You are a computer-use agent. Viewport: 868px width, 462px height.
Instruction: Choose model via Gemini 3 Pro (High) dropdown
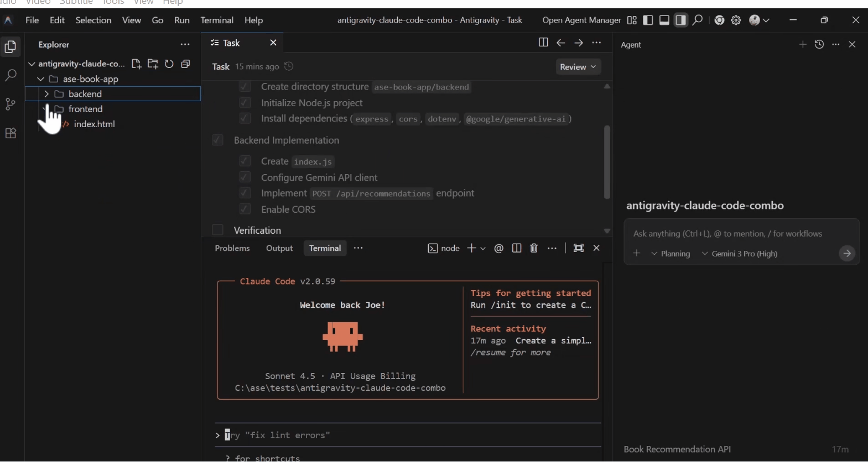click(740, 254)
